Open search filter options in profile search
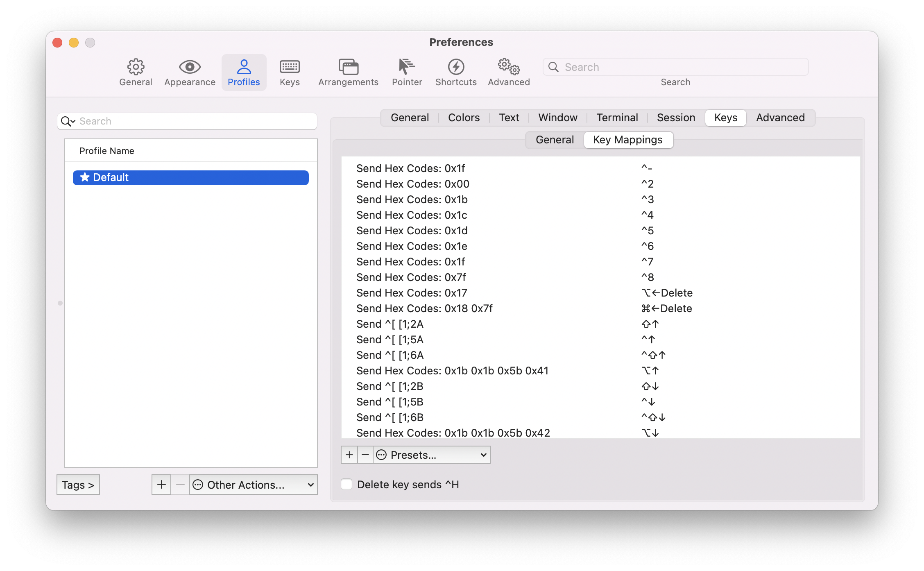 [68, 121]
